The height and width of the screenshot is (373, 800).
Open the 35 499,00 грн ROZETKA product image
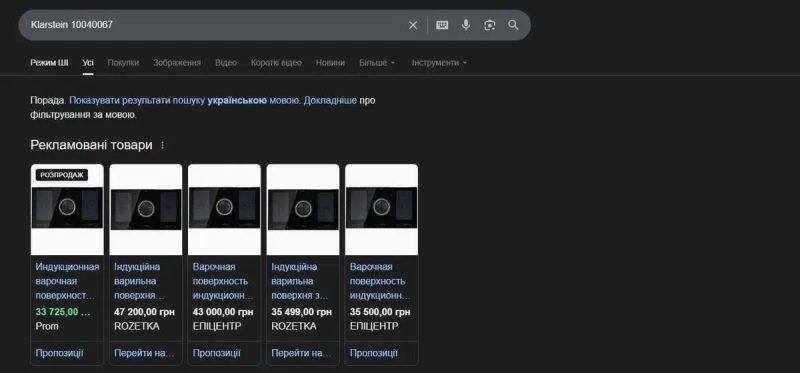(303, 209)
